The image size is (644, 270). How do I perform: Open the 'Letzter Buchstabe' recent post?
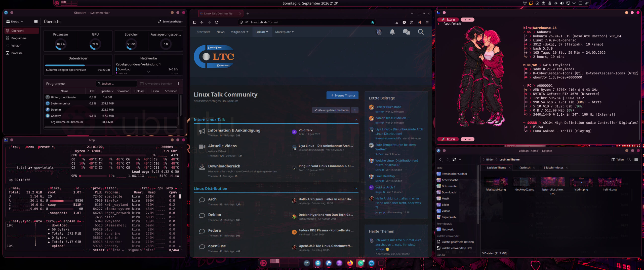tap(388, 107)
